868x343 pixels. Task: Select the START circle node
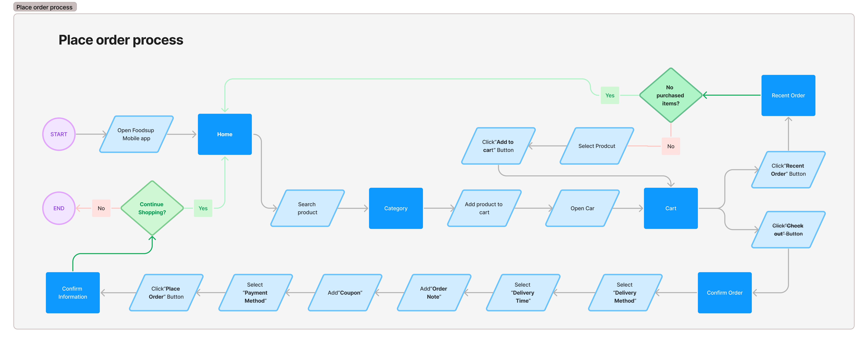(x=59, y=134)
